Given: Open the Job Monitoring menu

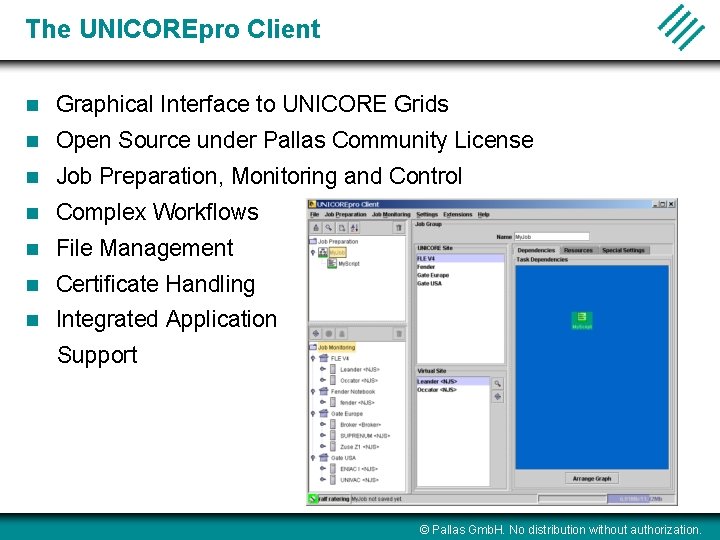Looking at the screenshot, I should pyautogui.click(x=391, y=214).
